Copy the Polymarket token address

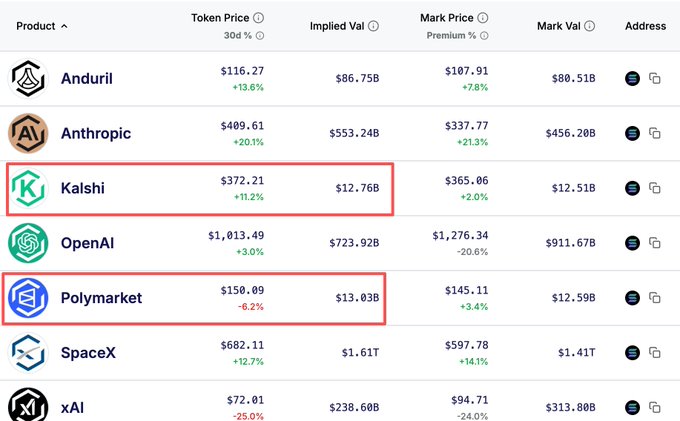pyautogui.click(x=655, y=297)
